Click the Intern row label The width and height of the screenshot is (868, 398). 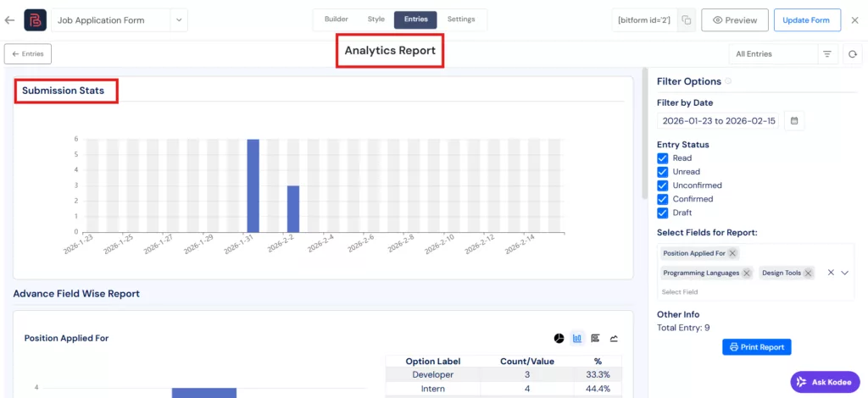(x=433, y=389)
